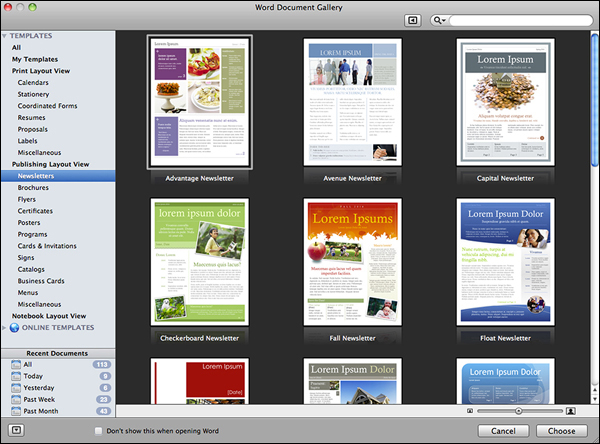The width and height of the screenshot is (600, 444).
Task: Open Cards & Invitations category
Action: pyautogui.click(x=47, y=246)
